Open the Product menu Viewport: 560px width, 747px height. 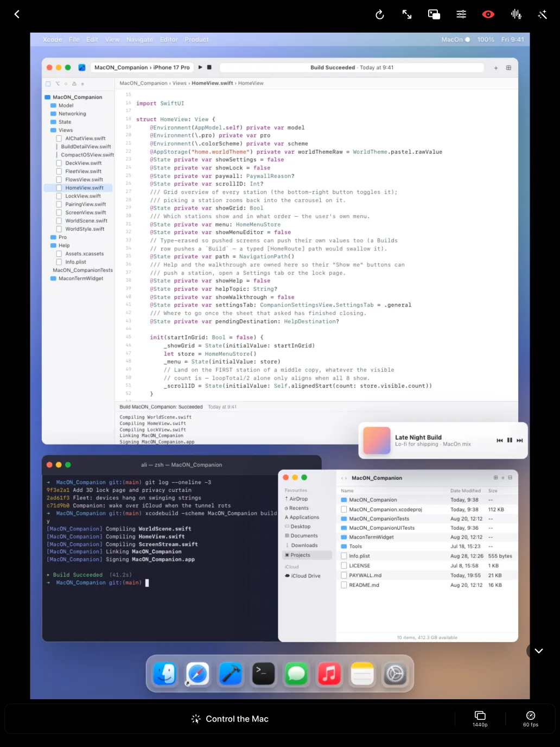tap(196, 40)
